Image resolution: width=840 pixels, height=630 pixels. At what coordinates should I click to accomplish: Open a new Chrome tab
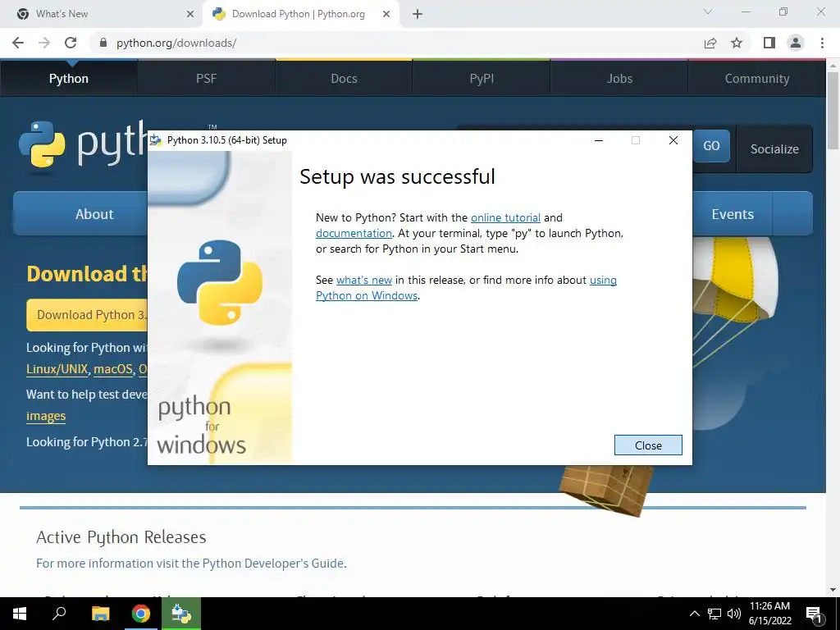coord(418,14)
